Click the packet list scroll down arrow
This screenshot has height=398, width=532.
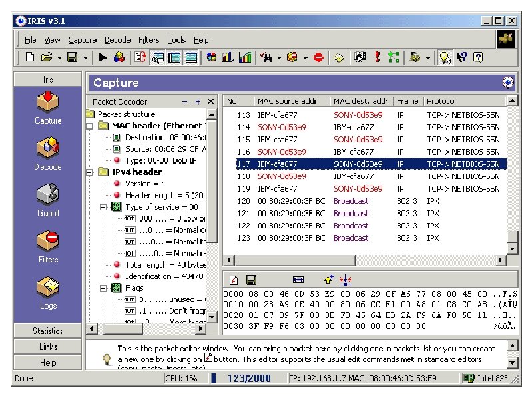[512, 248]
